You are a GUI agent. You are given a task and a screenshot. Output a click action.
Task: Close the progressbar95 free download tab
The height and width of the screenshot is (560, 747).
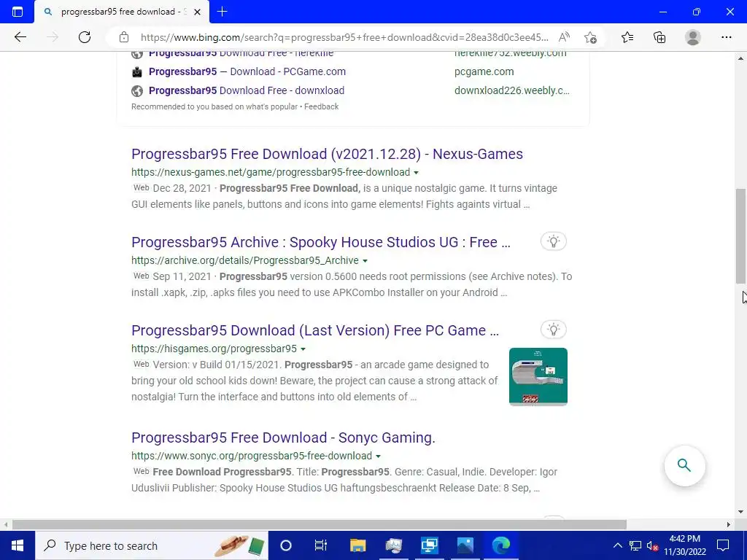click(198, 12)
